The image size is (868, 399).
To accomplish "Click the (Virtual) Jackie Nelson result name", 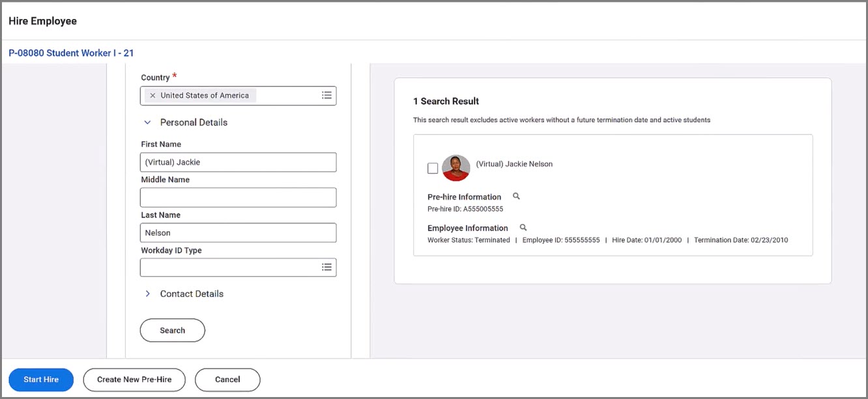I will (514, 164).
